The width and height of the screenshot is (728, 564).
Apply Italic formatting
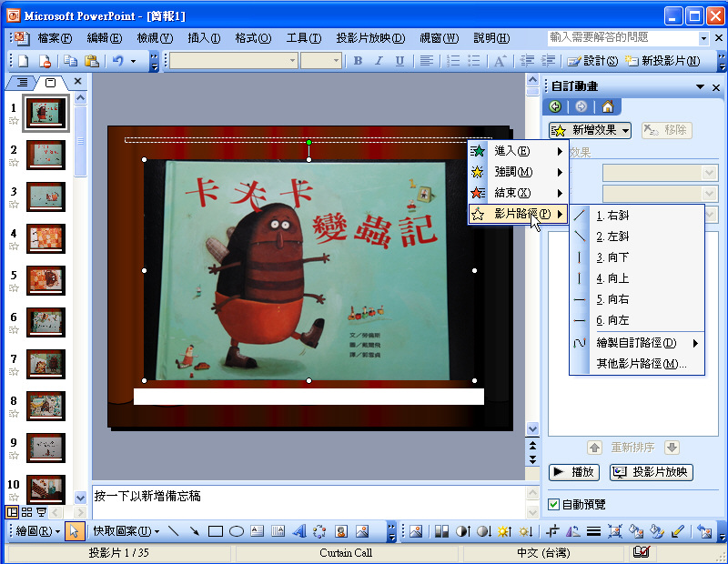(379, 61)
